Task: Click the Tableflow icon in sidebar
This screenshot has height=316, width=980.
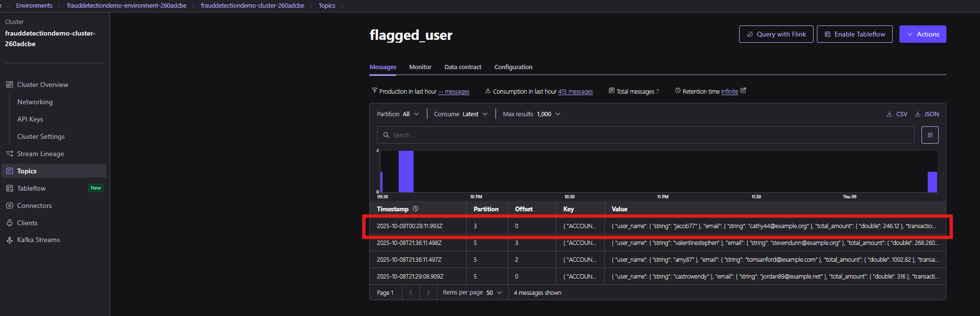Action: click(x=9, y=188)
